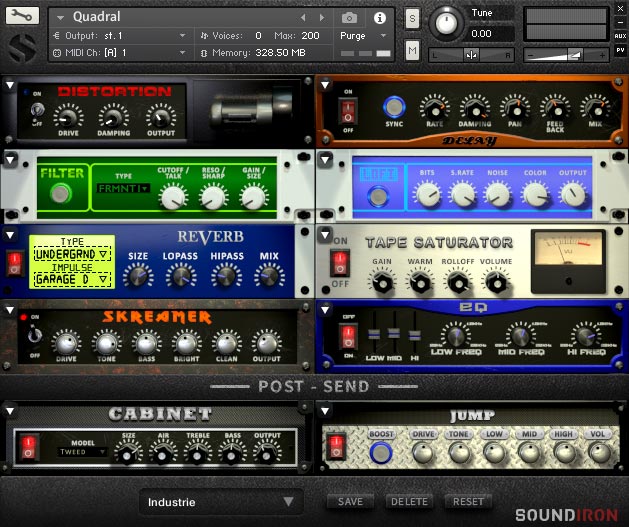Toggle the Tape Saturator power switch

[x=340, y=263]
